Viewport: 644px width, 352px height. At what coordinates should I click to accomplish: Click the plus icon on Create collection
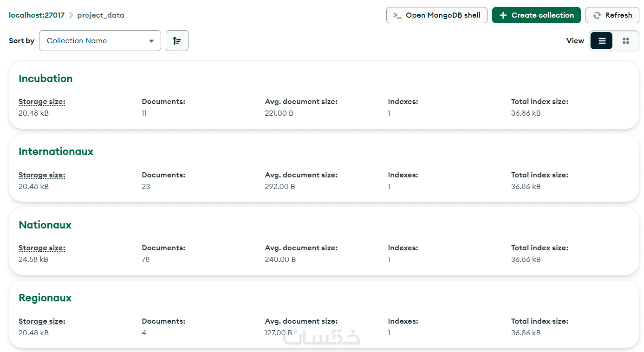click(503, 15)
